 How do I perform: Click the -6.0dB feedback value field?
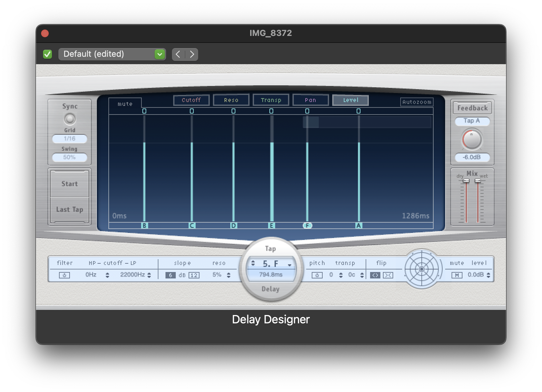(472, 157)
